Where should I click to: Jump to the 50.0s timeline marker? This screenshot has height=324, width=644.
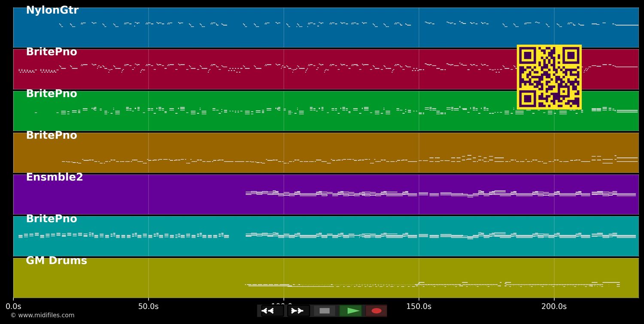pos(148,307)
